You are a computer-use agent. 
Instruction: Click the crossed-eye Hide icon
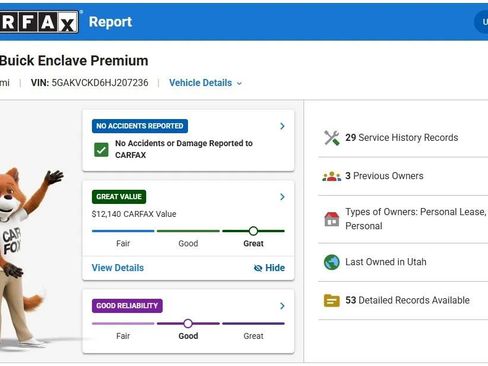tap(258, 268)
